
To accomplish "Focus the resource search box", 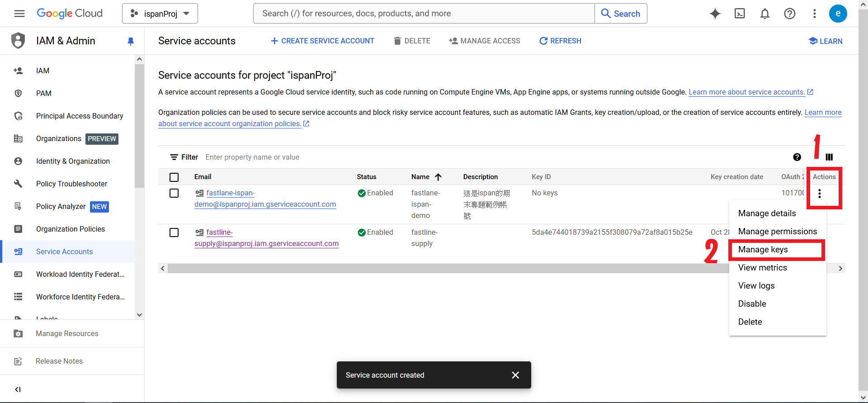I will tap(424, 14).
